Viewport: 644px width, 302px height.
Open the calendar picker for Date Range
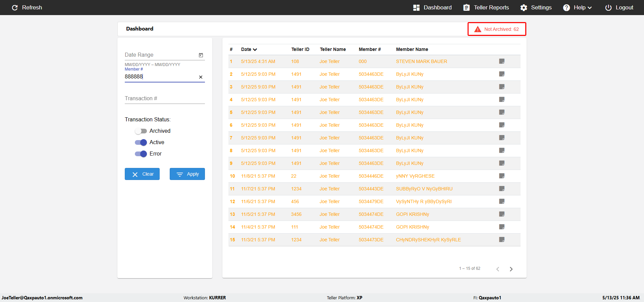point(201,55)
